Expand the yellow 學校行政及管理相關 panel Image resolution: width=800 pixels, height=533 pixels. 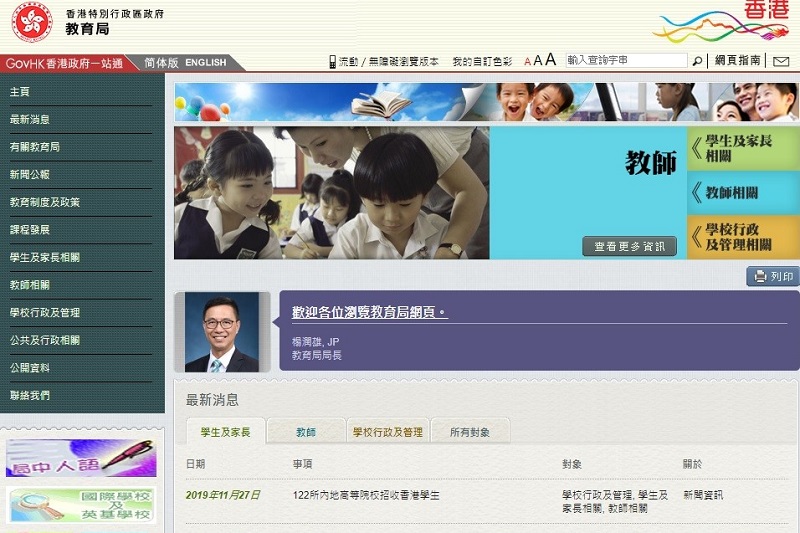click(742, 237)
